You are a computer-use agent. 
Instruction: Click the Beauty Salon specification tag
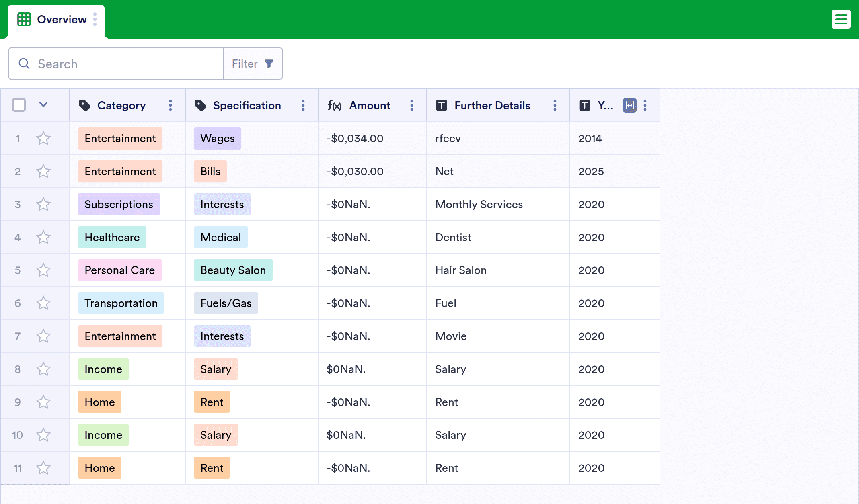[x=233, y=270]
